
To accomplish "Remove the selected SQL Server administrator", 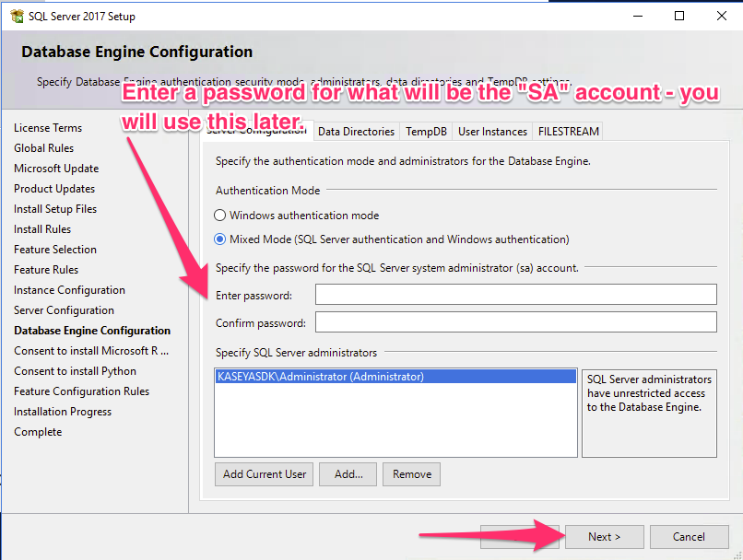I will point(412,474).
